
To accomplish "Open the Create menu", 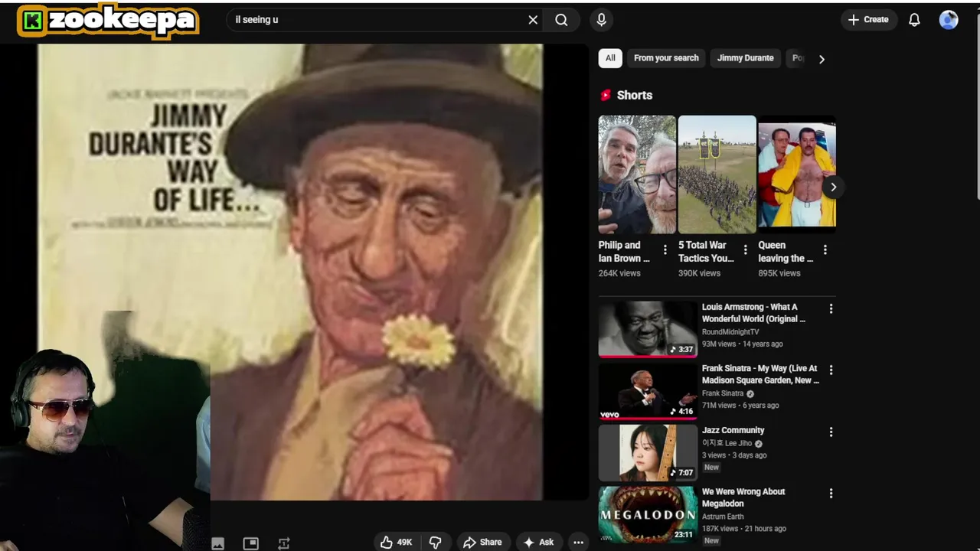I will pos(868,20).
